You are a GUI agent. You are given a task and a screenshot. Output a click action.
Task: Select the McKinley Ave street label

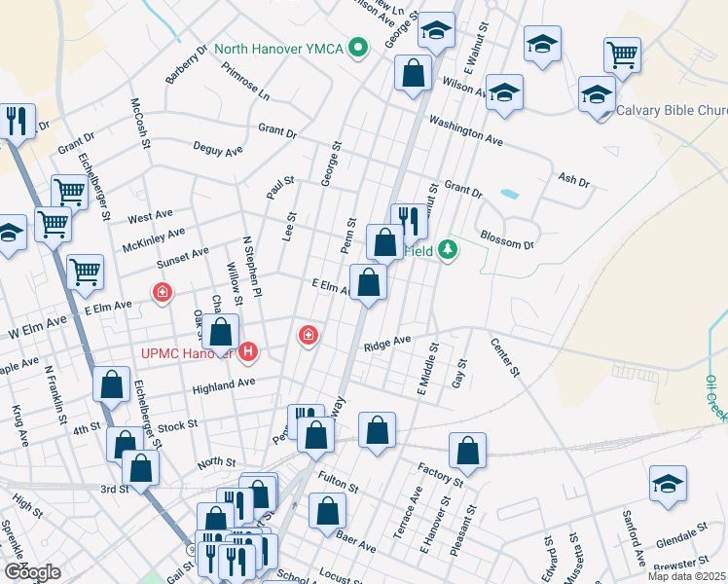(154, 240)
